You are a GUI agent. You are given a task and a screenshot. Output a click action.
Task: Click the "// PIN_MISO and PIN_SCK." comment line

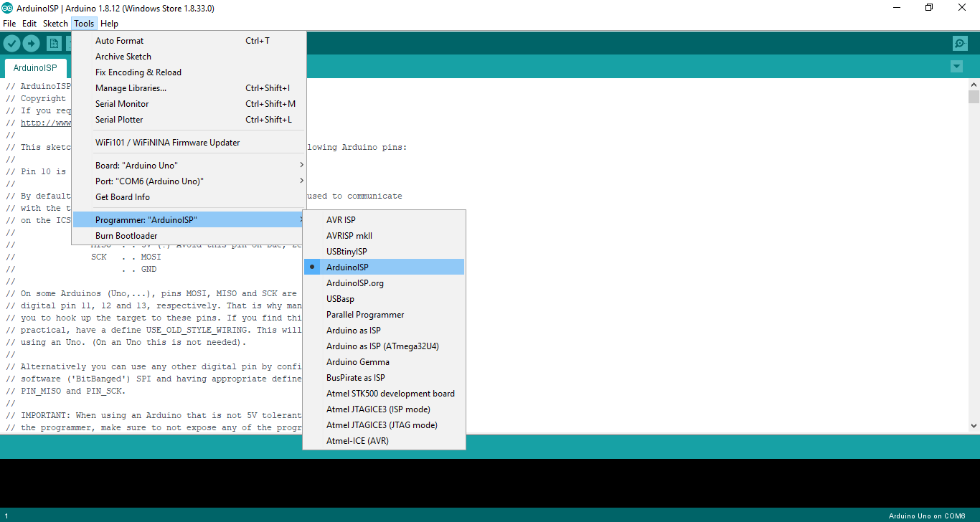pos(65,391)
